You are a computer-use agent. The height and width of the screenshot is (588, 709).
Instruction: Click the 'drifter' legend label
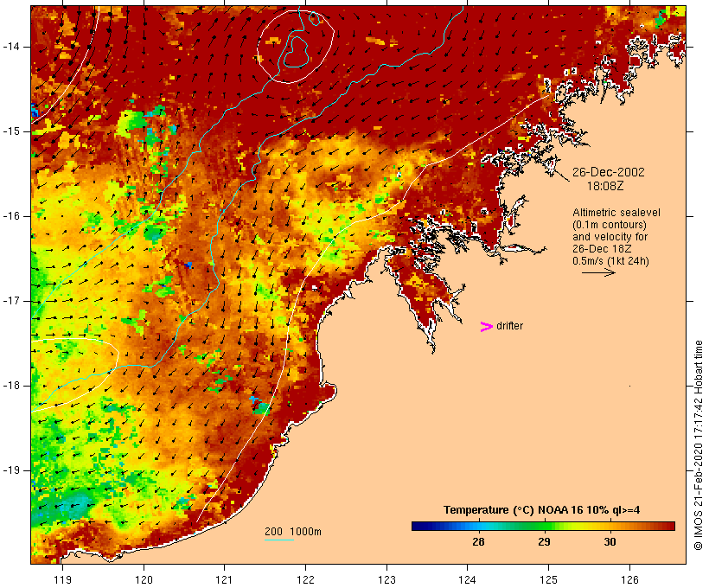point(509,326)
